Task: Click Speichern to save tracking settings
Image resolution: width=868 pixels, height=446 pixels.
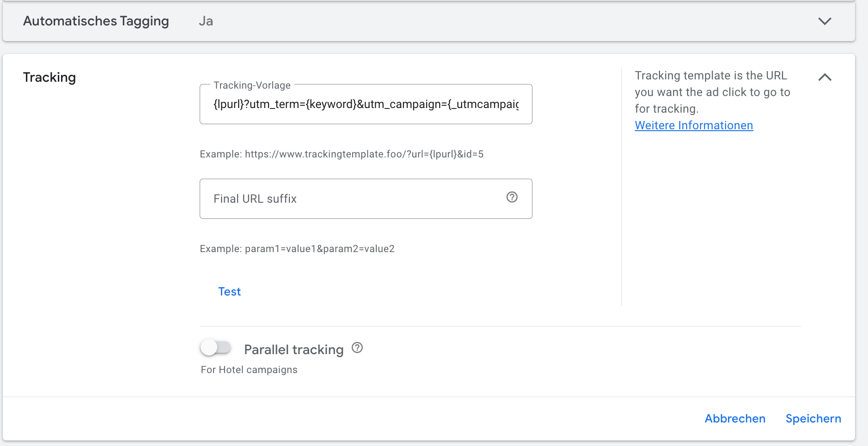Action: [x=813, y=418]
